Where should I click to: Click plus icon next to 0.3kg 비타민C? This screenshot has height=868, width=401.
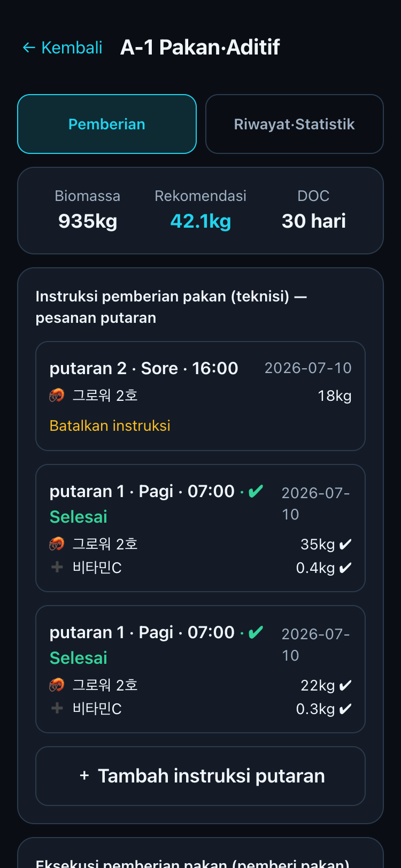tap(57, 708)
